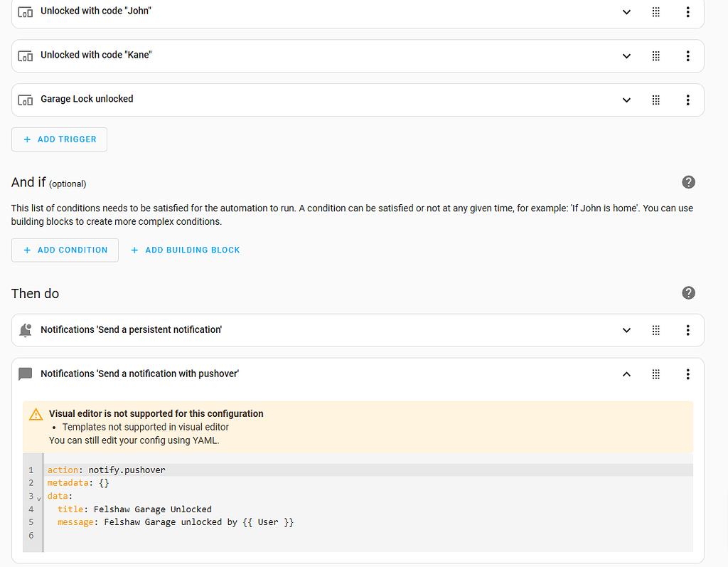Viewport: 728px width, 567px height.
Task: Open help for the "And if" section
Action: pos(688,182)
